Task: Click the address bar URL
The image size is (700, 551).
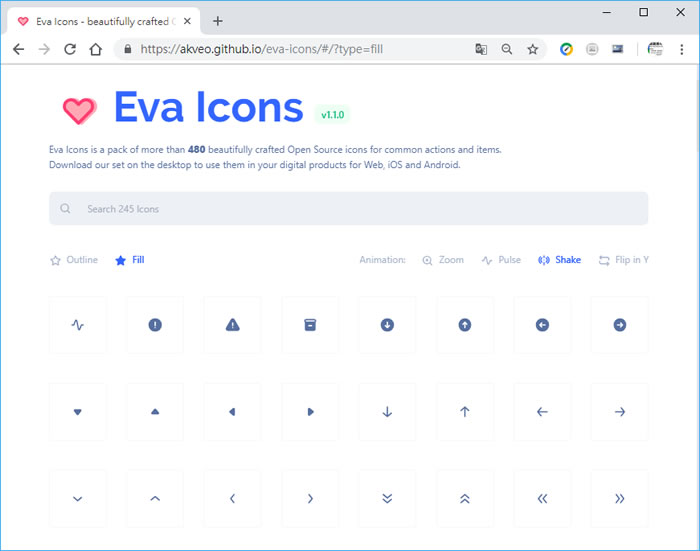Action: click(x=262, y=49)
